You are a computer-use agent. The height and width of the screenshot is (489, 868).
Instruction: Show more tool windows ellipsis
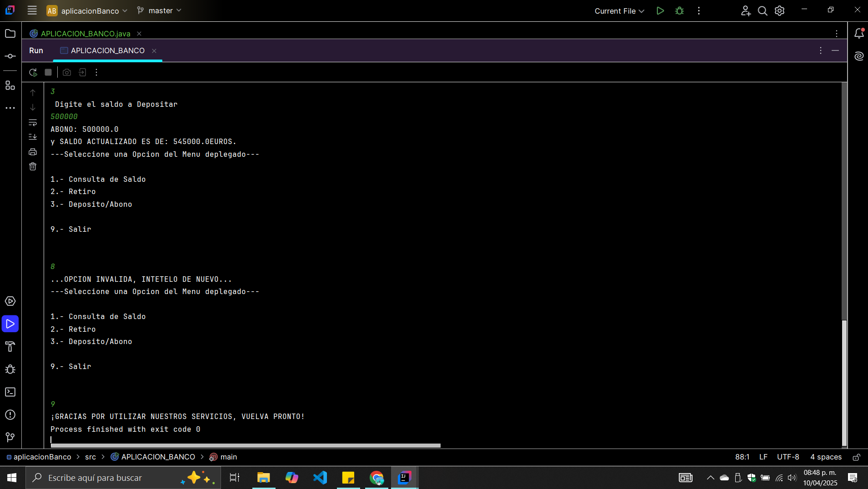(x=10, y=108)
